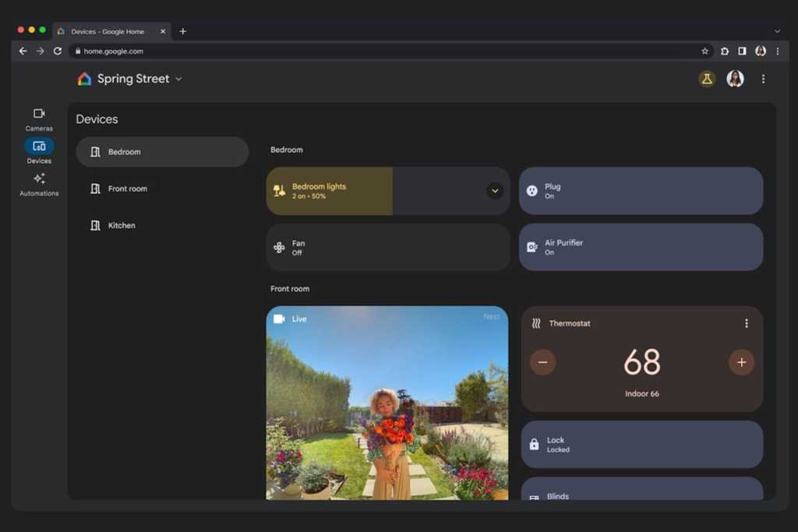The width and height of the screenshot is (798, 532).
Task: Toggle the Air Purifier tile
Action: [x=641, y=248]
